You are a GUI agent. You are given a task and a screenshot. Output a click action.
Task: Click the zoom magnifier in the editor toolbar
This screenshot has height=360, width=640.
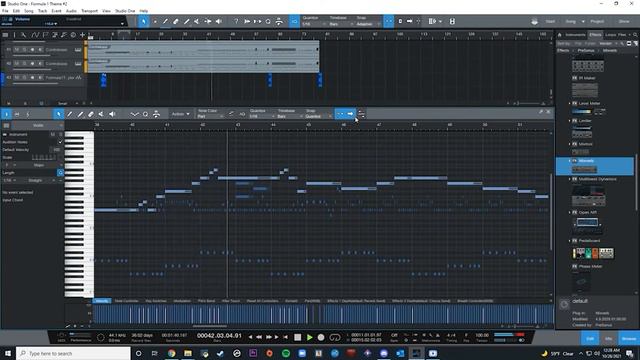pyautogui.click(x=145, y=114)
